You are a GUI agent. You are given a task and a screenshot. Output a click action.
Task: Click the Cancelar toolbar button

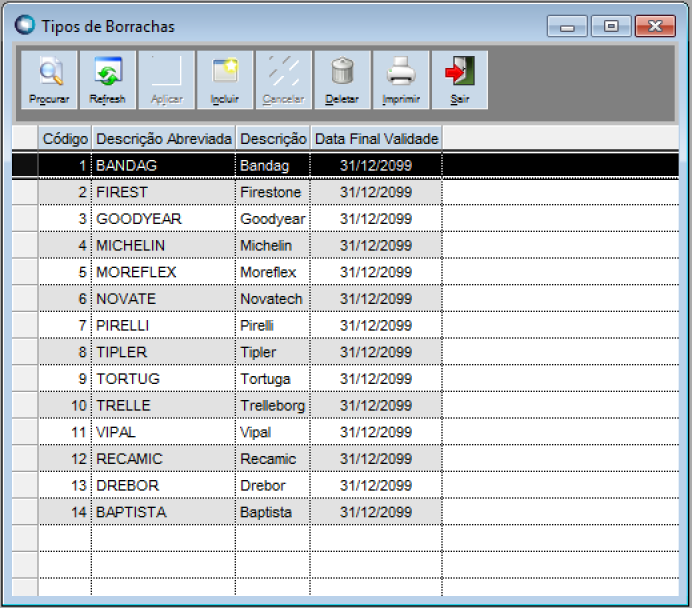click(x=284, y=79)
